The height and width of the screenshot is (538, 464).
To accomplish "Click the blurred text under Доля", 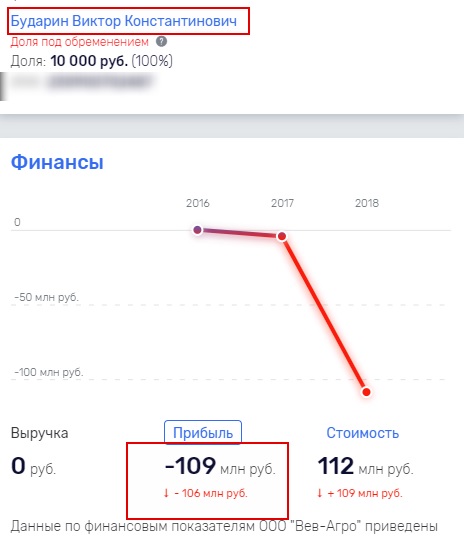I will coord(81,83).
